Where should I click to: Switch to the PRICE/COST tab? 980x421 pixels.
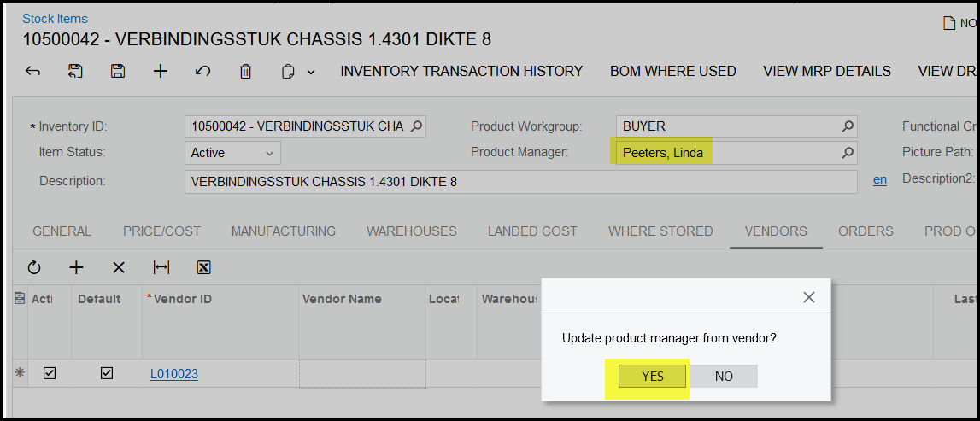click(x=161, y=231)
